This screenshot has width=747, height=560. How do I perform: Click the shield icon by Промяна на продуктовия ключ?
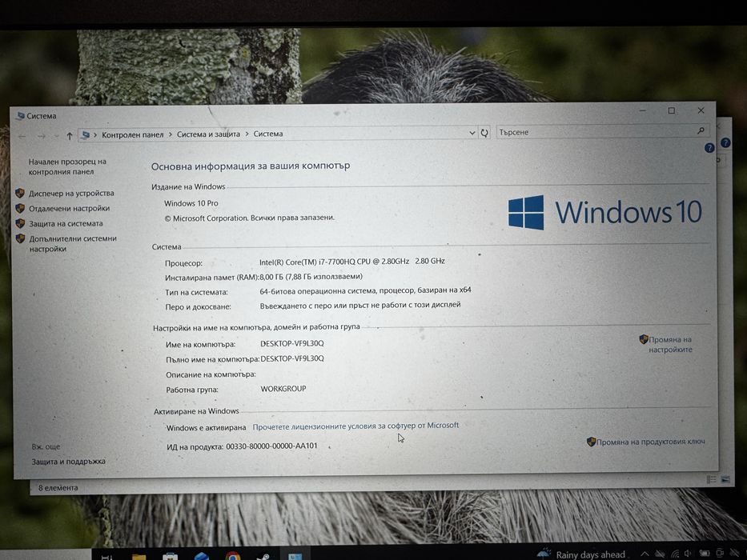591,442
